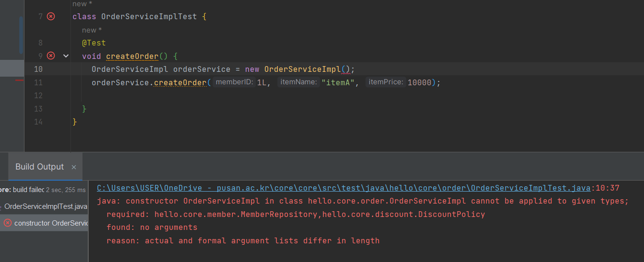The width and height of the screenshot is (644, 262).
Task: Select the constructor OrderServiceImpl error node
Action: 44,223
